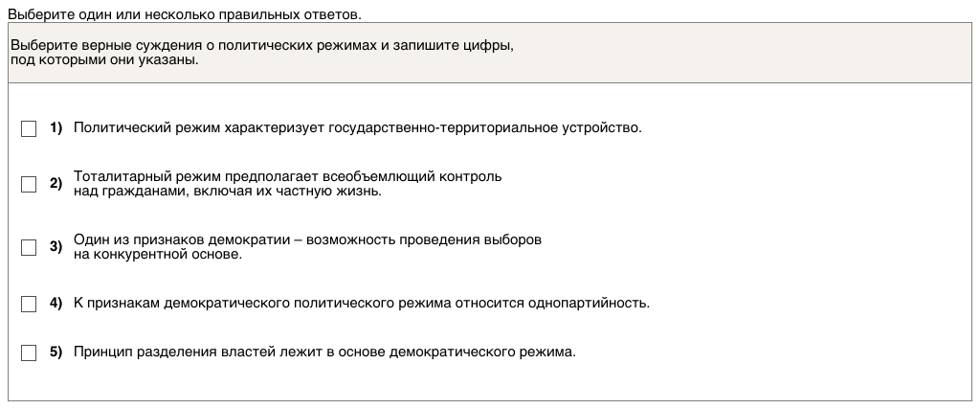Enable the checkbox for statement 5
The height and width of the screenshot is (409, 980).
[x=29, y=352]
